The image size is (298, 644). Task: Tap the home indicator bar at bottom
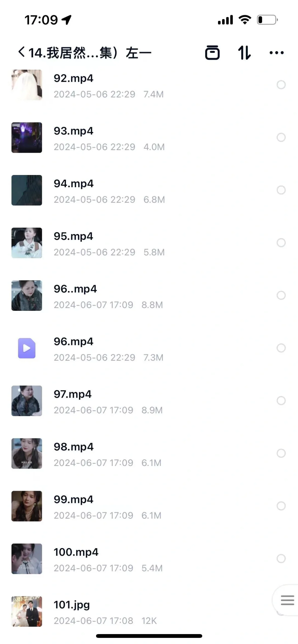[x=149, y=636]
